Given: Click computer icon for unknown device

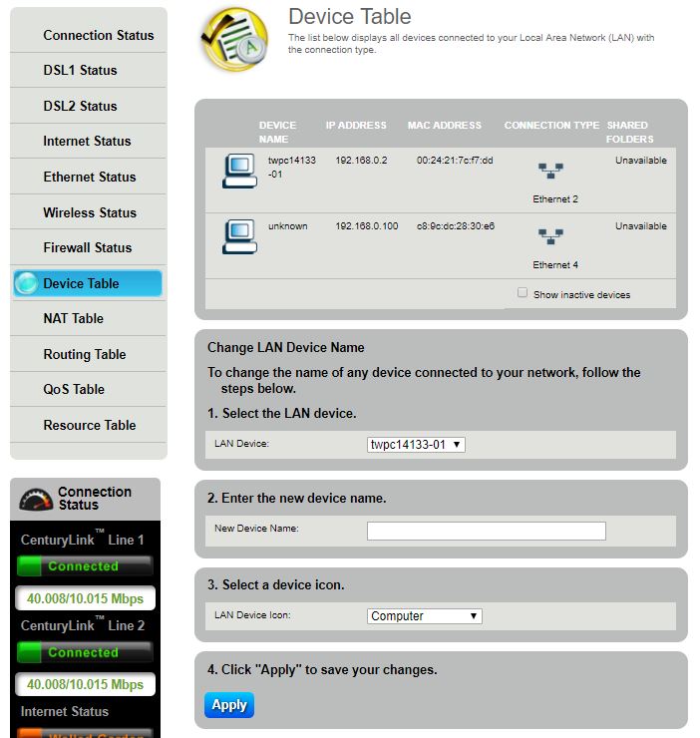Looking at the screenshot, I should [x=239, y=237].
